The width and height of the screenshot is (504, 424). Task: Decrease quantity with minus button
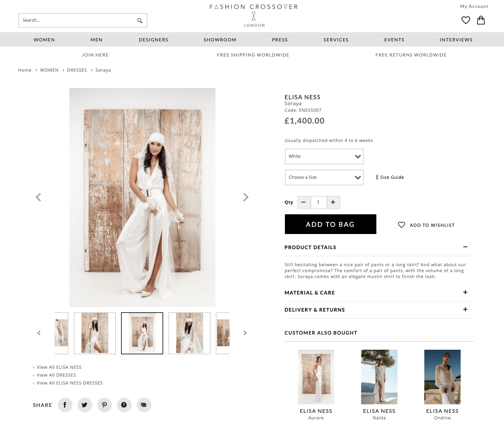point(304,202)
